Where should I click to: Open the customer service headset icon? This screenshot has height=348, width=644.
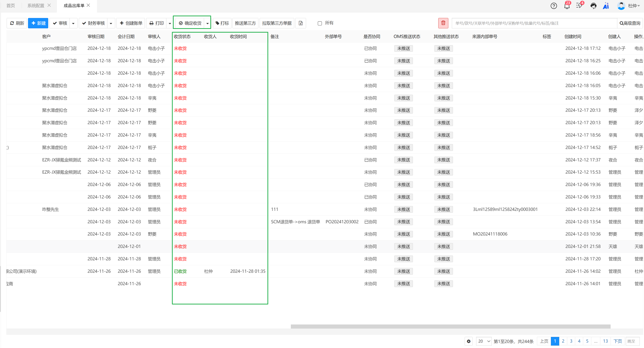tap(593, 6)
